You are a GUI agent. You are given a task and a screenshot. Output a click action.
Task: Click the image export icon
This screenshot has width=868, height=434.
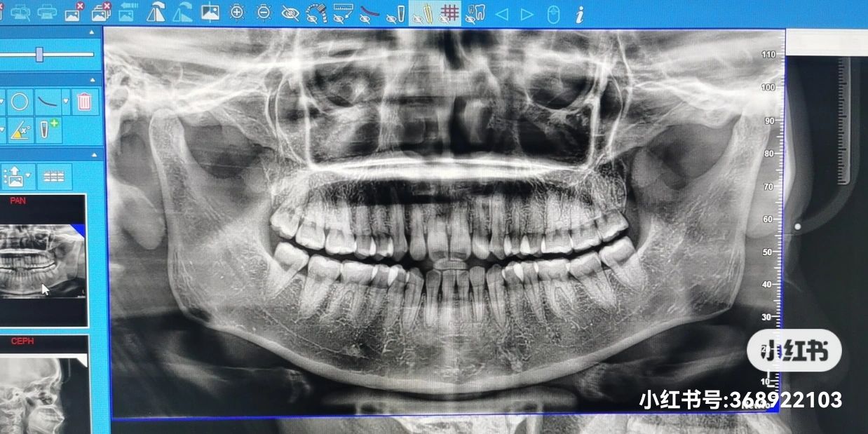click(x=14, y=177)
